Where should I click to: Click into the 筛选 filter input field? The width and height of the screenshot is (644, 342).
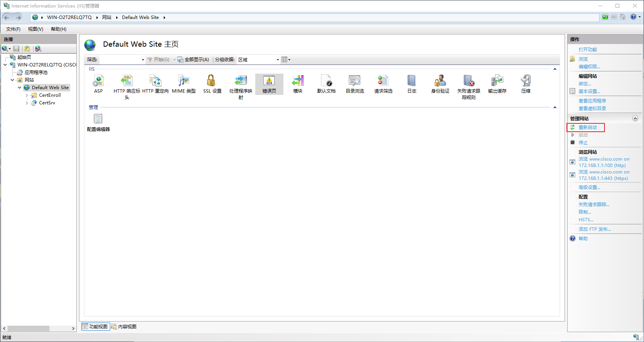click(122, 60)
